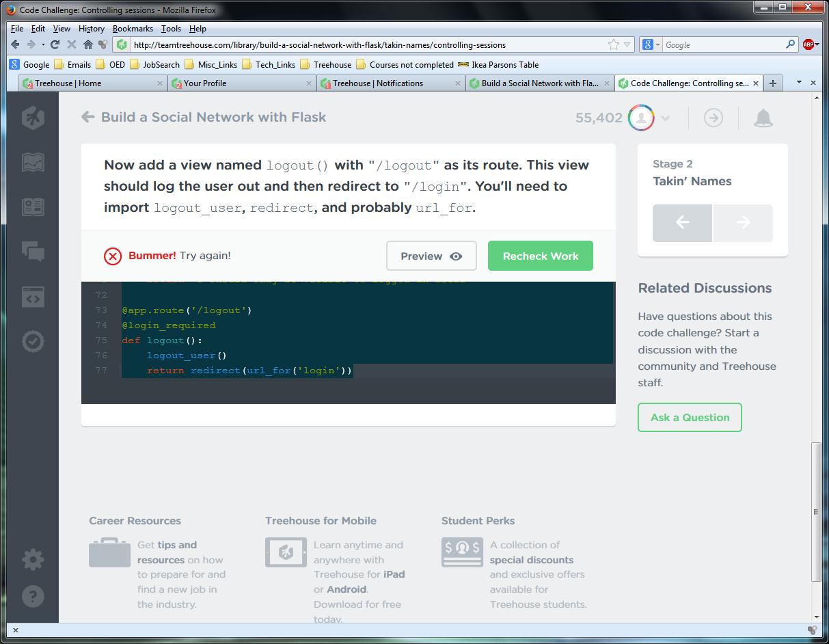Click the tablet Treehouse for Mobile icon

click(x=286, y=552)
